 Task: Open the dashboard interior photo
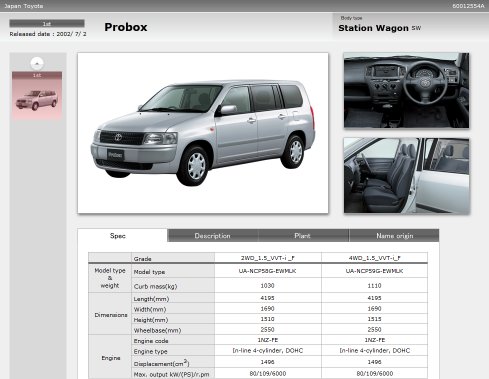pyautogui.click(x=406, y=90)
